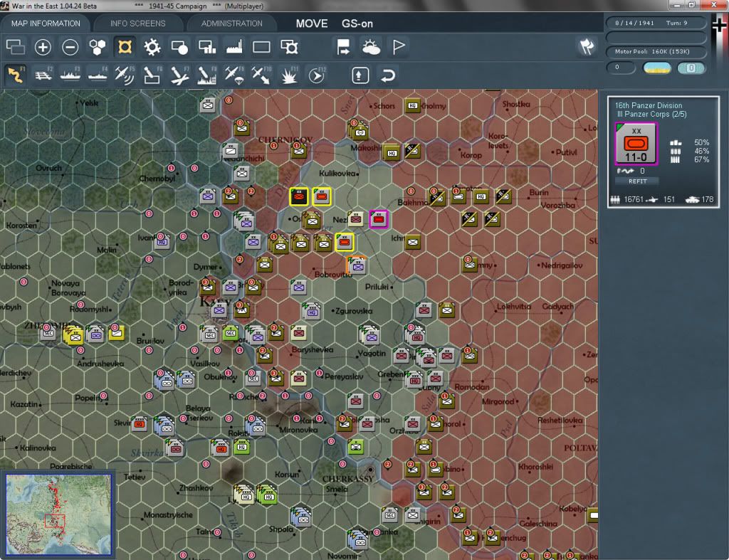The height and width of the screenshot is (560, 729).
Task: Choose the F6 bomb unit icon
Action: pos(152,75)
